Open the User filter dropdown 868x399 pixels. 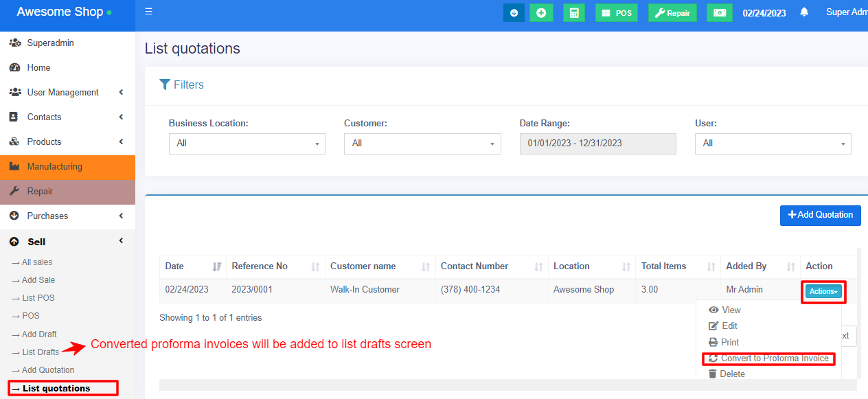(x=773, y=144)
